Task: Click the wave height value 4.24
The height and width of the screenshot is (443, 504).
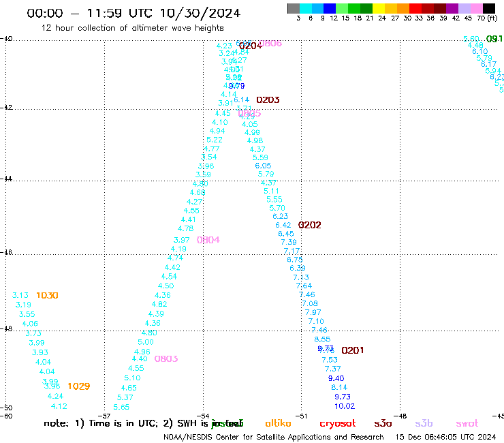Action: tap(55, 396)
